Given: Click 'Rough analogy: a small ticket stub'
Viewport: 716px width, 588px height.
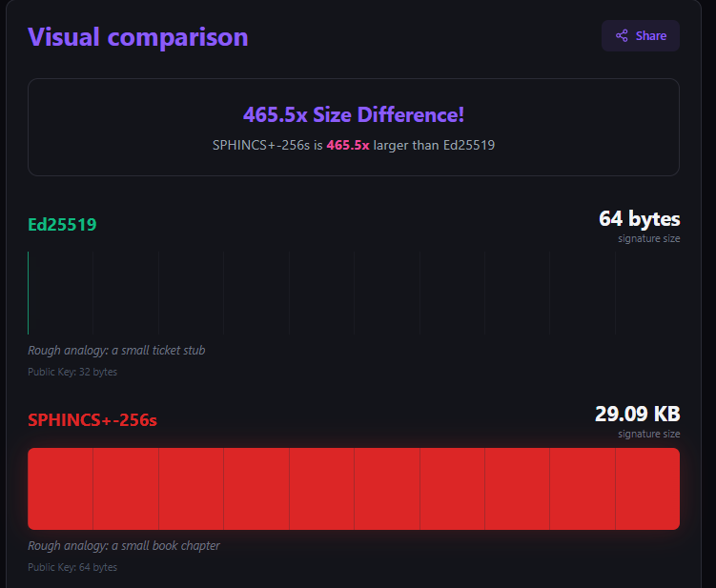Looking at the screenshot, I should 116,351.
